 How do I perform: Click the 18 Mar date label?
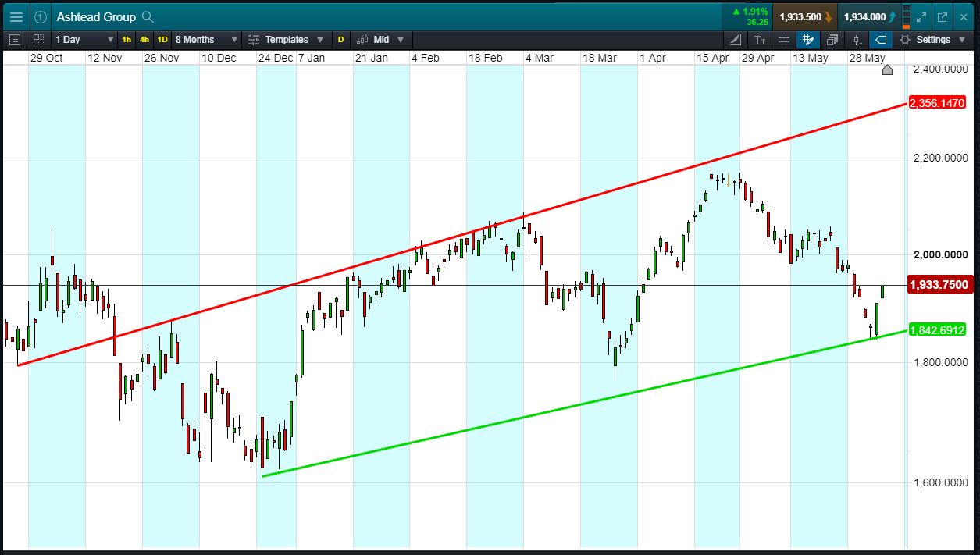coord(600,58)
